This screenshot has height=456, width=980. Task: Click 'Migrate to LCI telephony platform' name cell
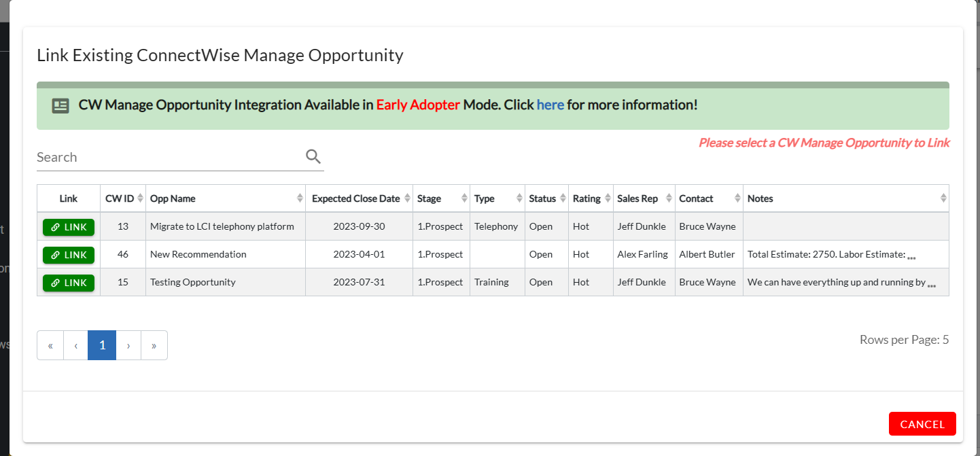pos(226,226)
